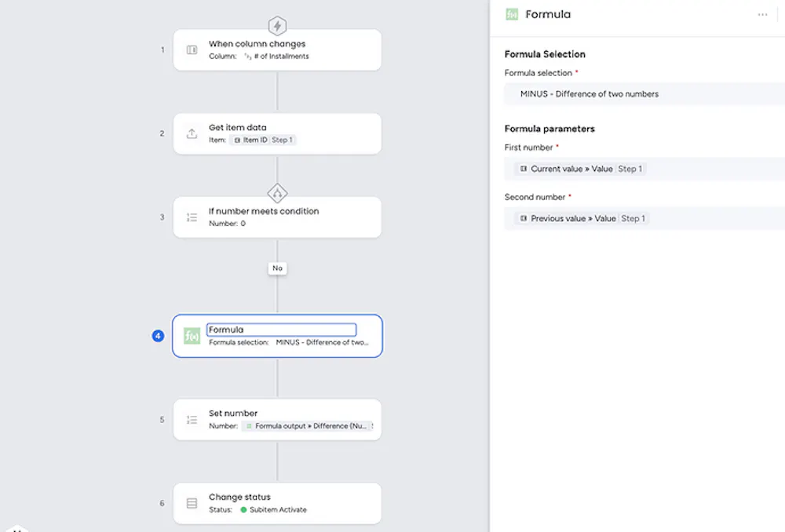Screen dimensions: 785x532
Task: Click the column icon in step 1
Action: pyautogui.click(x=192, y=50)
